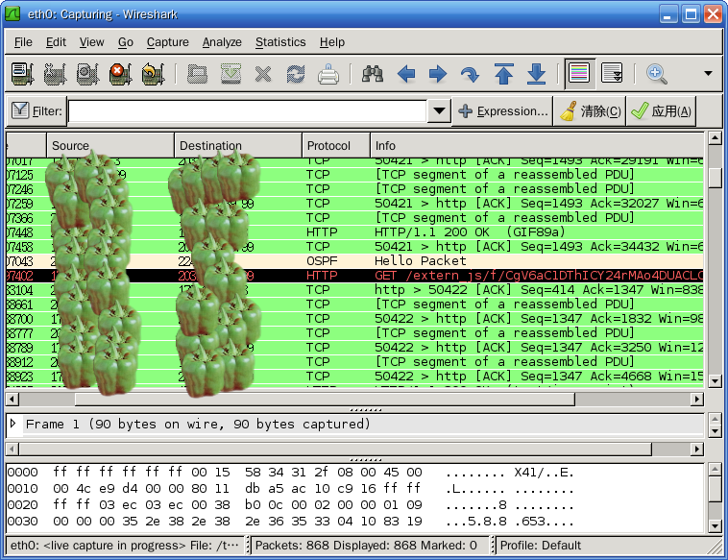
Task: Select the OSPF Hello Packet row
Action: pyautogui.click(x=354, y=261)
